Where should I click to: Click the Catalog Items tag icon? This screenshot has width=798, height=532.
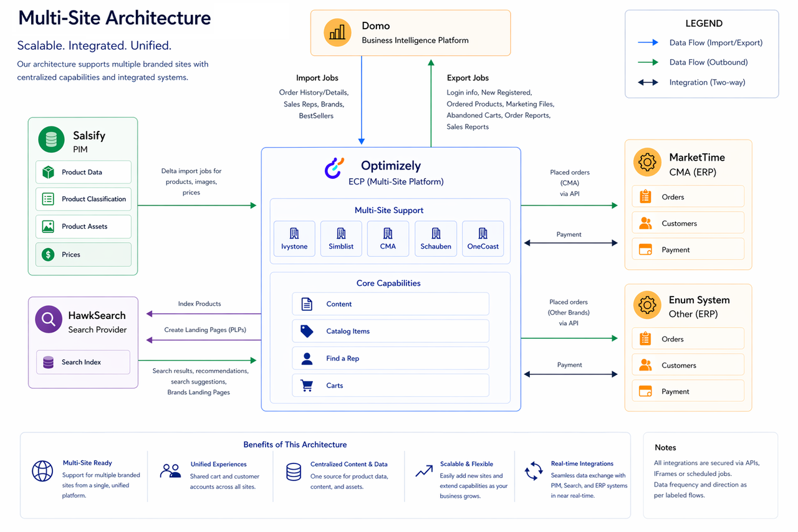307,331
